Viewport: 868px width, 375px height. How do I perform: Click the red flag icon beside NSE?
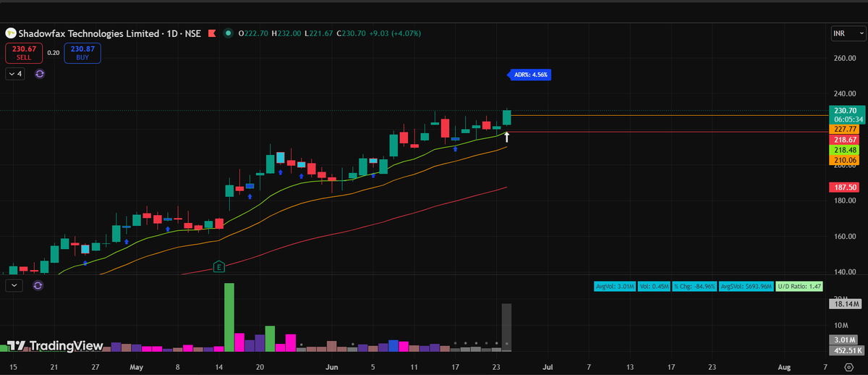point(212,33)
